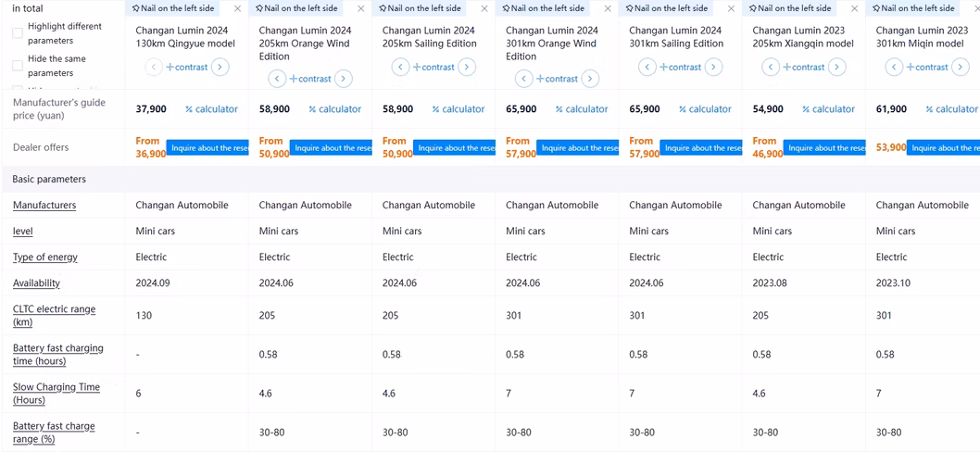Click previous arrow under 205km Sailing Edition
Screen dimensions: 980x452
point(400,67)
